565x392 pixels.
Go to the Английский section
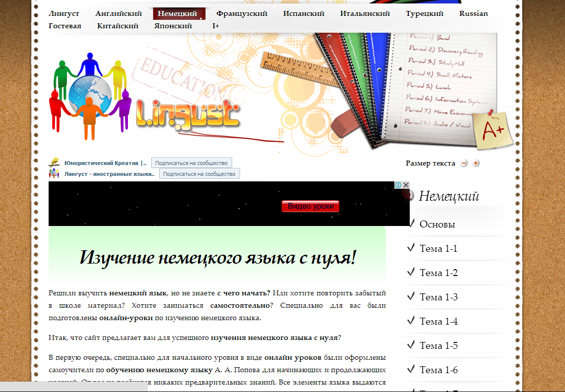point(119,14)
